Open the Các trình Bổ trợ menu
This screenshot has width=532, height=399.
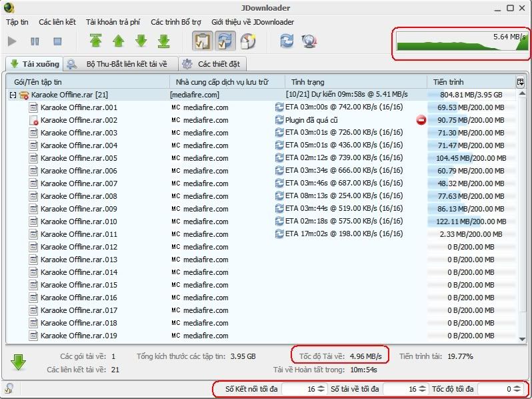point(176,22)
